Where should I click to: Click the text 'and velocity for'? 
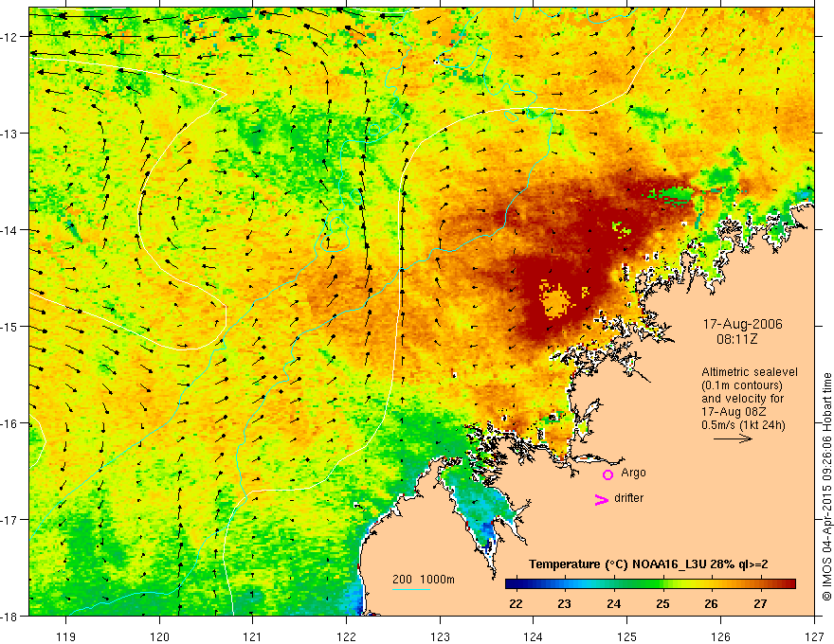coord(742,399)
